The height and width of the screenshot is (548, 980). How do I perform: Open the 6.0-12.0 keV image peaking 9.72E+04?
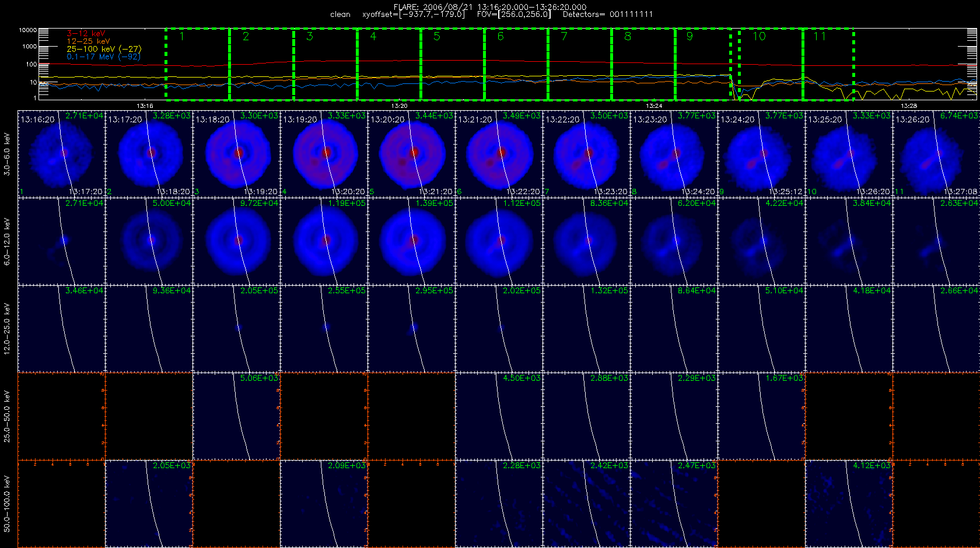(236, 241)
